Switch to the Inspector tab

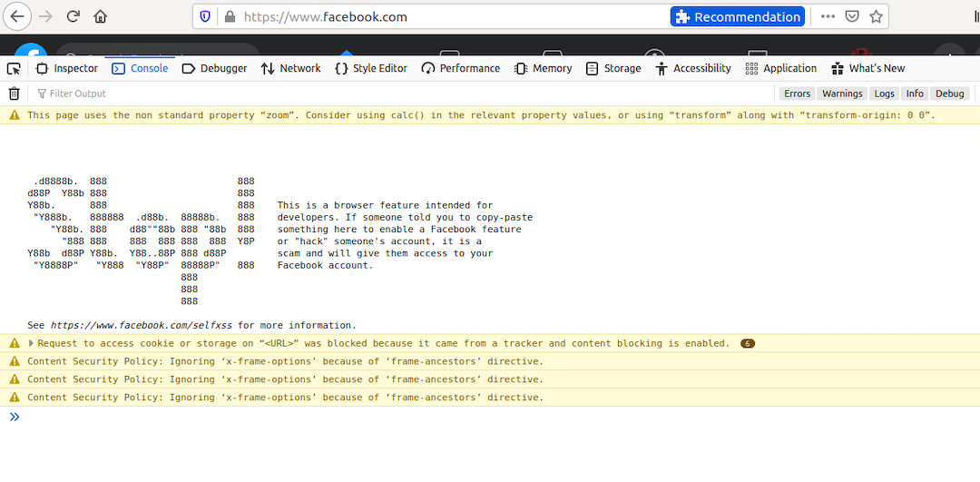tap(67, 69)
